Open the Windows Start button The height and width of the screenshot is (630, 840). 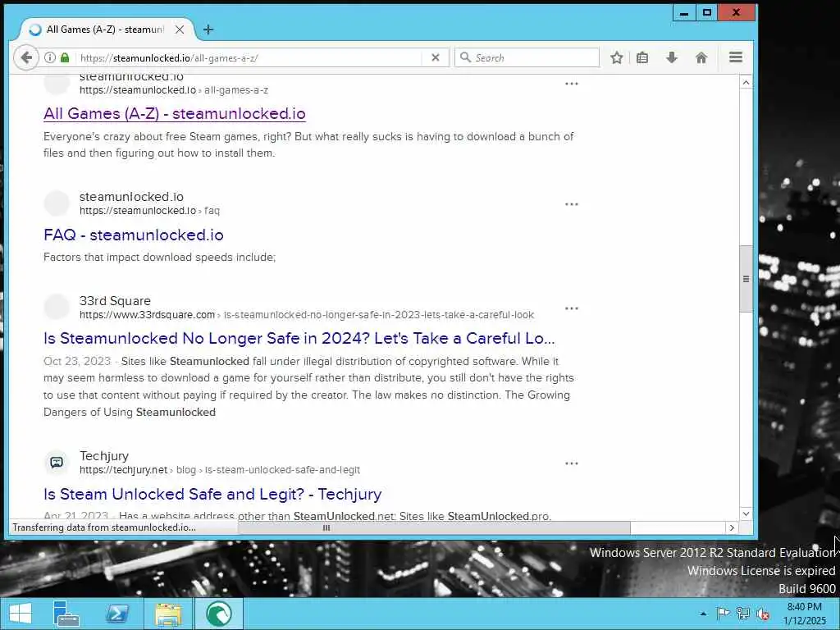tap(21, 614)
